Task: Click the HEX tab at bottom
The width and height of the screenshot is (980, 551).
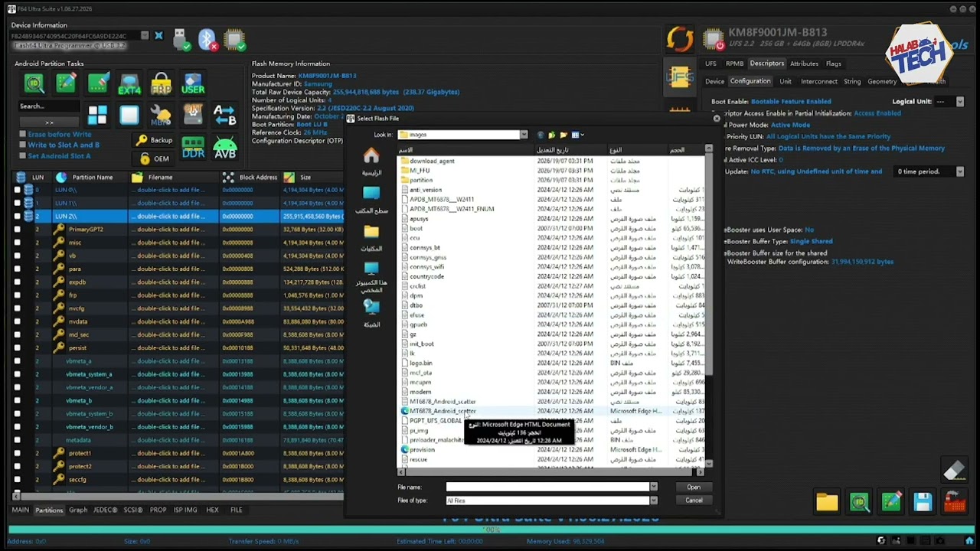Action: pos(212,510)
